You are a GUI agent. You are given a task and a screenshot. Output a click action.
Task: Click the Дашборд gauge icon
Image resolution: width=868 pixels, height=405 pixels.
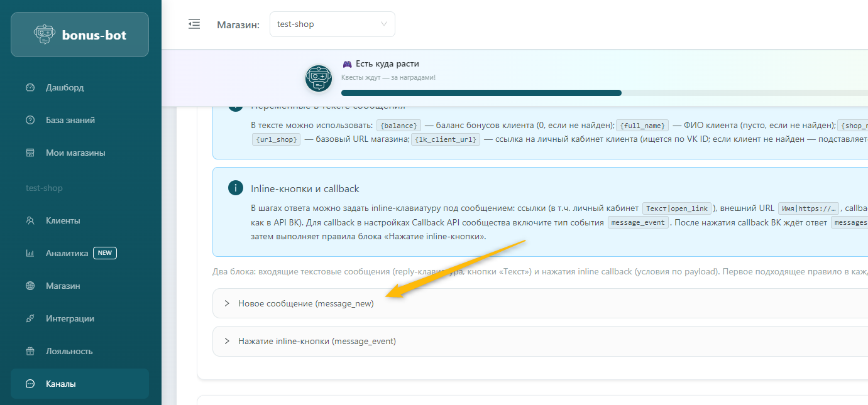[x=30, y=87]
